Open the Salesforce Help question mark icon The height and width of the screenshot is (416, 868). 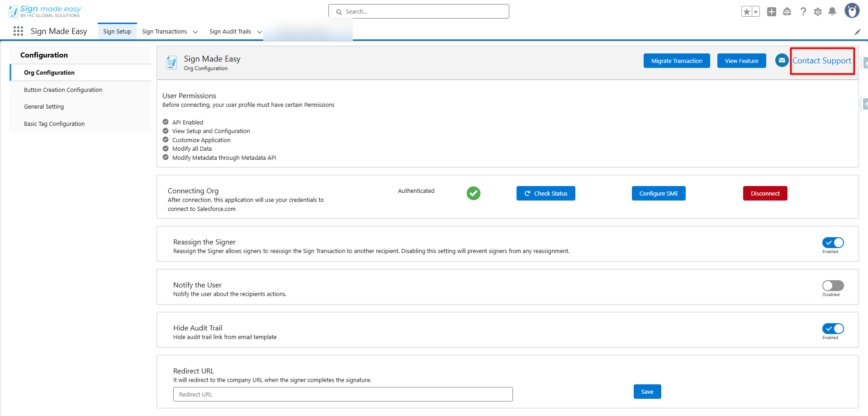click(x=803, y=12)
